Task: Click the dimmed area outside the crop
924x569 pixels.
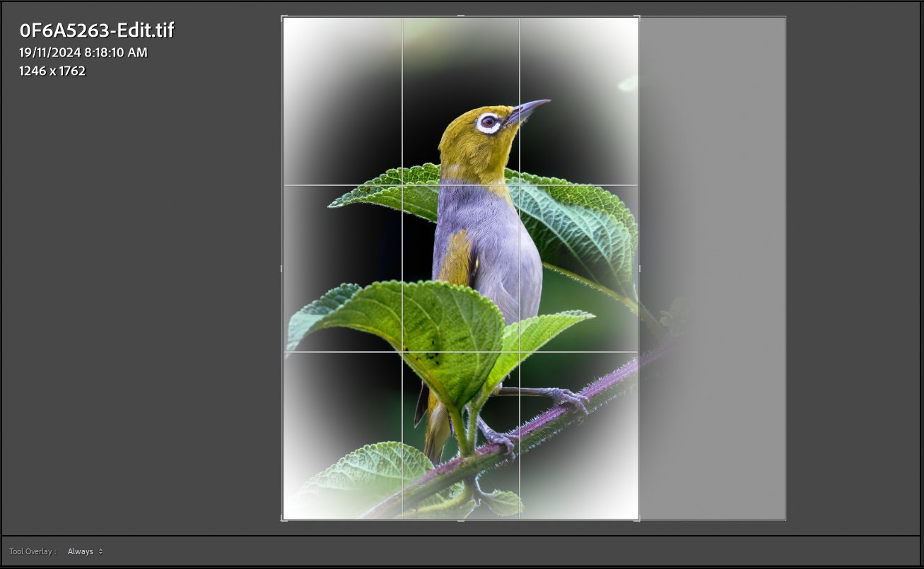Action: (x=712, y=269)
